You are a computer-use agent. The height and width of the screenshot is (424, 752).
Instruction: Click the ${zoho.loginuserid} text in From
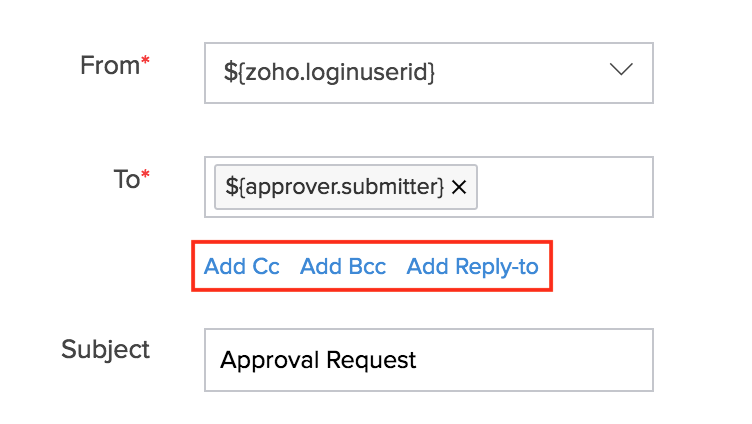(329, 72)
